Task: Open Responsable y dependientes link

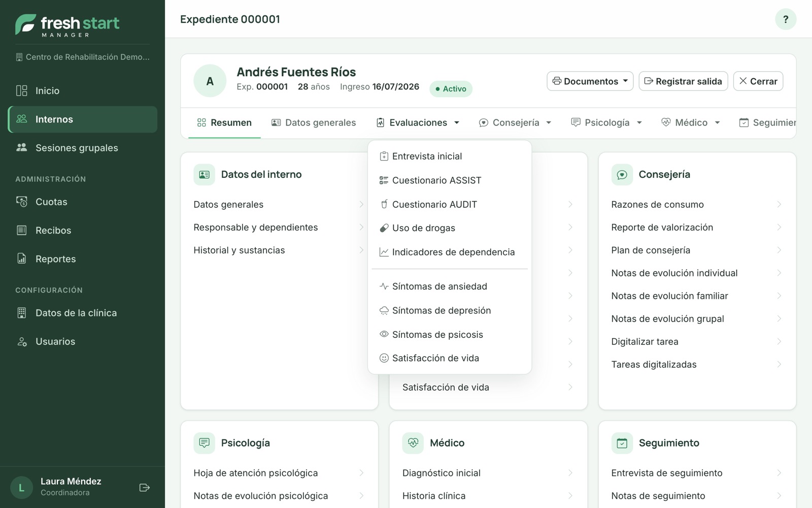Action: pyautogui.click(x=279, y=227)
